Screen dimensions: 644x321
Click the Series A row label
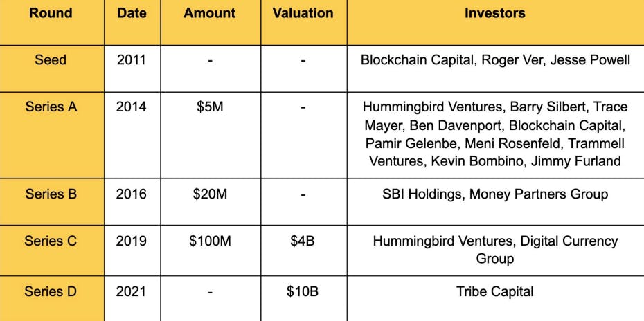[51, 107]
